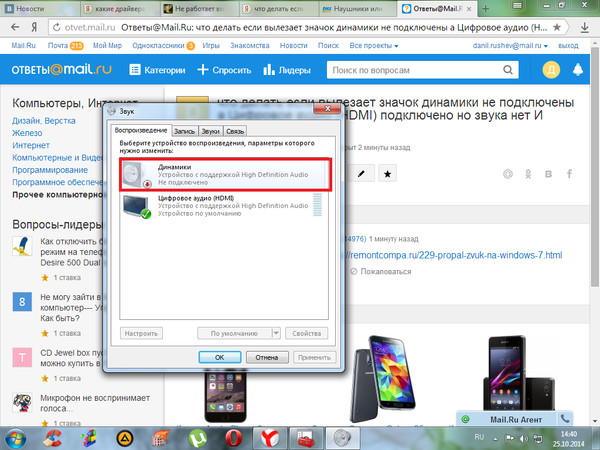
Task: Open "Дизайн, Верстка" category
Action: coord(44,121)
